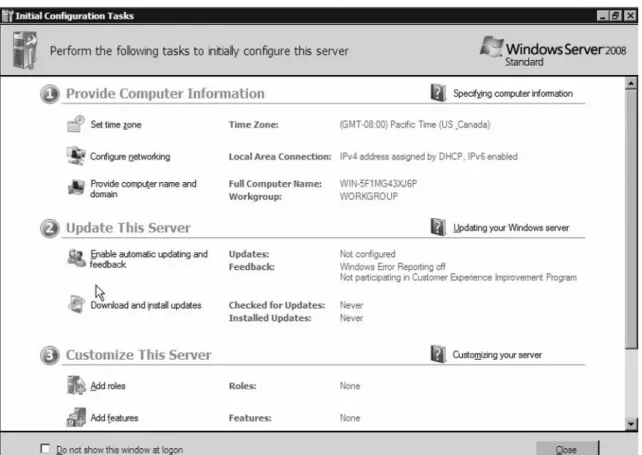Click the Download and install updates icon
Viewport: 642px width, 455px height.
(76, 304)
